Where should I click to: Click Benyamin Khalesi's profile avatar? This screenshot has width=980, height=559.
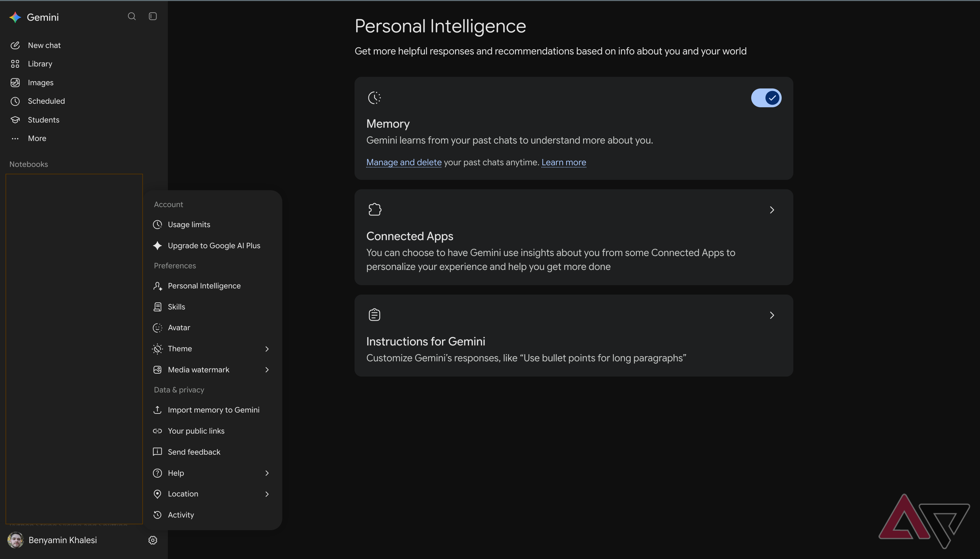click(x=15, y=540)
